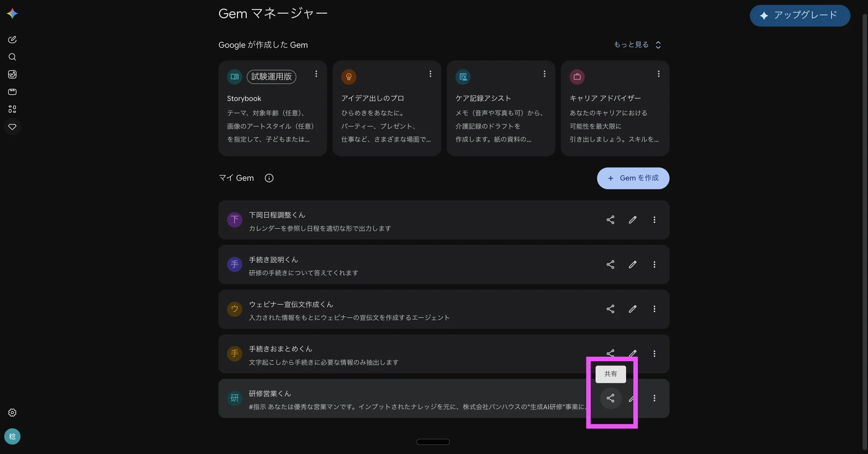Open the Gem diamond icon in sidebar

click(12, 127)
